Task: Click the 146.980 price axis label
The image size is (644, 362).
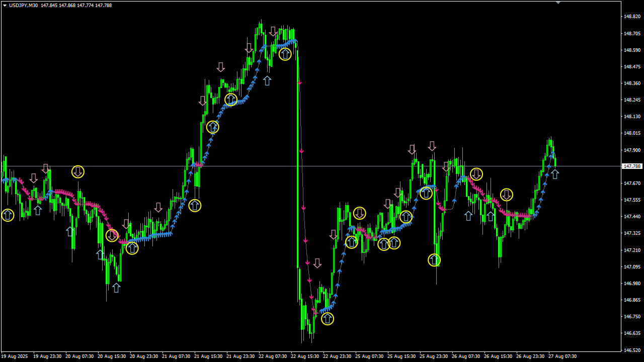Action: (x=631, y=284)
